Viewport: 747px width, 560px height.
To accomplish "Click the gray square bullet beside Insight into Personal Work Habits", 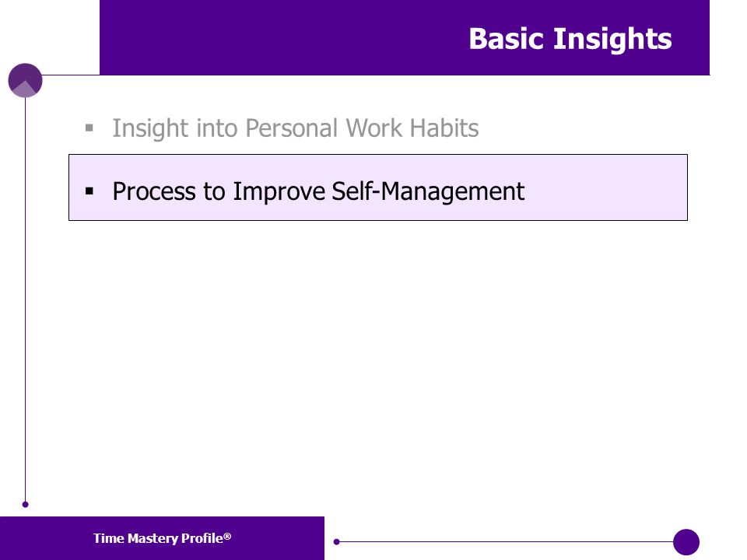I will (89, 128).
